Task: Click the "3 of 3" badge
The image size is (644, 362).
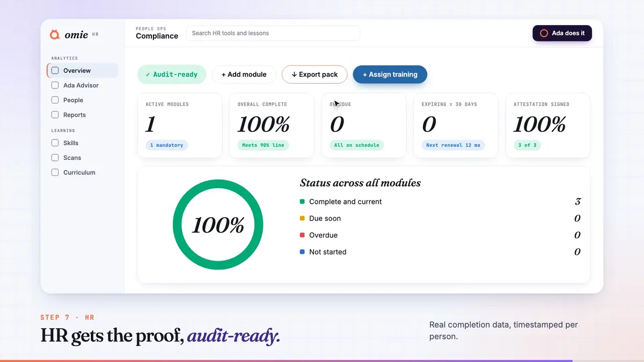Action: pos(527,145)
